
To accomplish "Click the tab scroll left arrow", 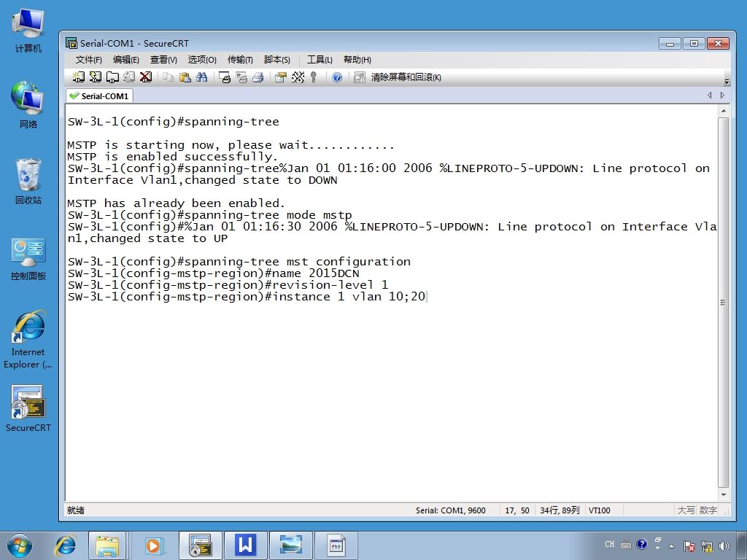I will (709, 96).
